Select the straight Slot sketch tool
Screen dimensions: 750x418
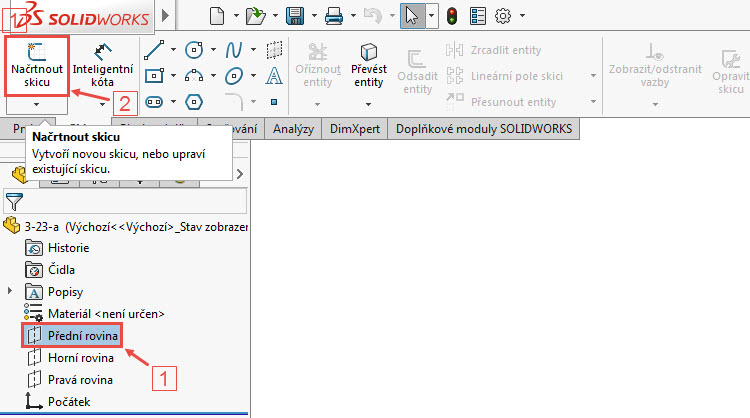click(154, 101)
